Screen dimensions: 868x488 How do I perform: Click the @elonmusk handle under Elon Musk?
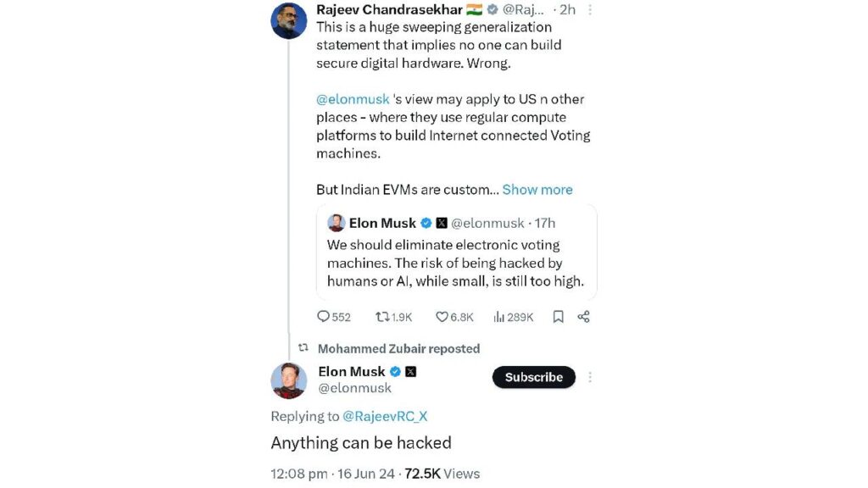tap(354, 388)
